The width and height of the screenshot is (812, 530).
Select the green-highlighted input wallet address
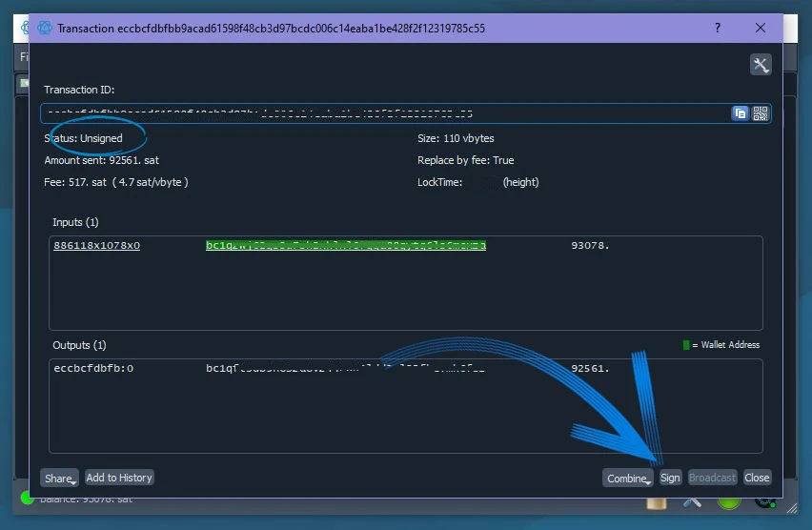pyautogui.click(x=345, y=246)
